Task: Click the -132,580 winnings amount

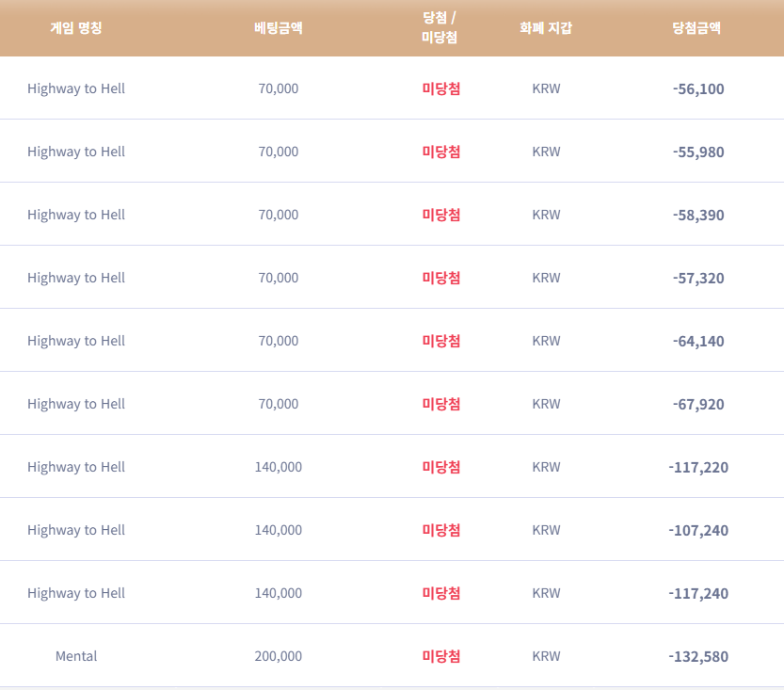Action: [698, 656]
